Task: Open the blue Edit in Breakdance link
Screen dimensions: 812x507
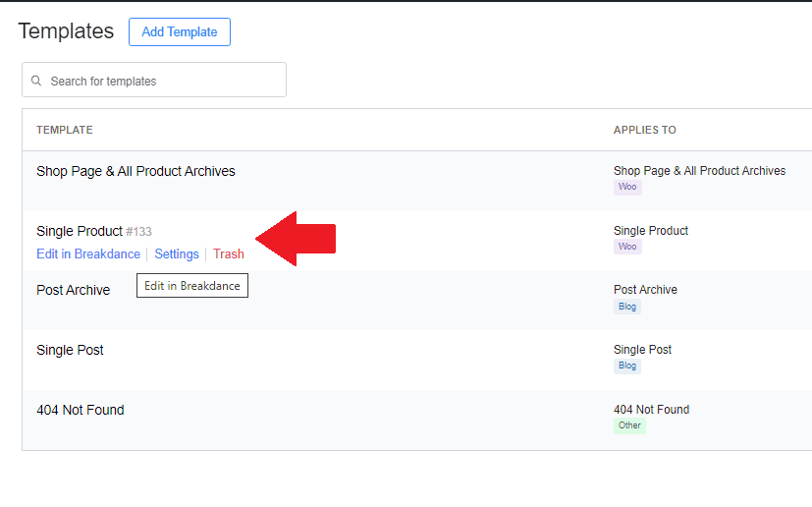Action: click(88, 253)
